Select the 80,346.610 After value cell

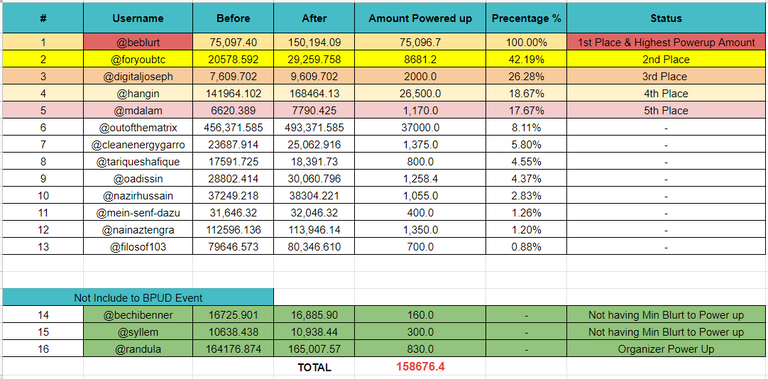[x=314, y=247]
